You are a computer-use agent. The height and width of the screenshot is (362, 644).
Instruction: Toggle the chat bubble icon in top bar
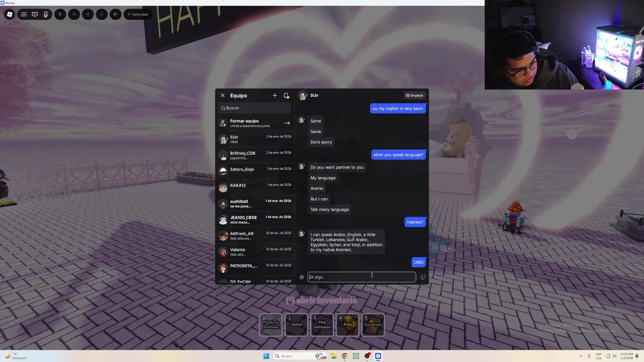(35, 14)
